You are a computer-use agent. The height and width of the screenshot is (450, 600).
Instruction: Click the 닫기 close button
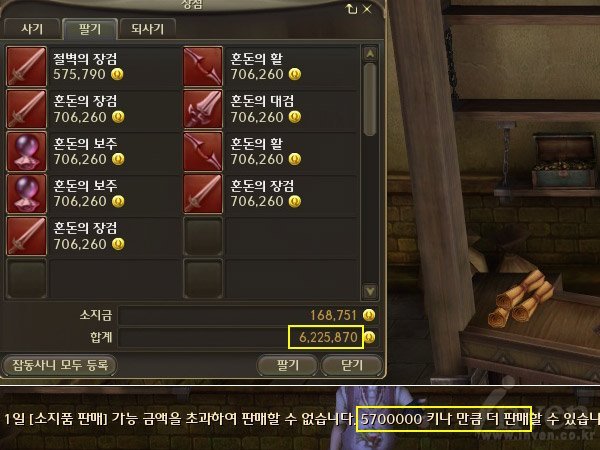coord(352,365)
